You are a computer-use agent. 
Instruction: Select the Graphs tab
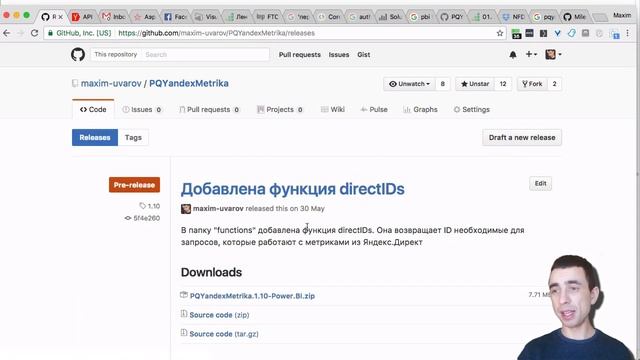[x=420, y=109]
